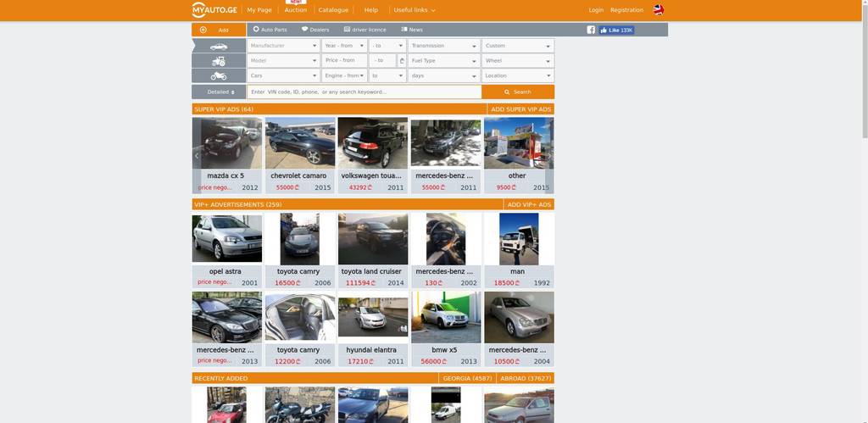Open My Page in top navigation
Screen dimensions: 868x423
pyautogui.click(x=259, y=10)
